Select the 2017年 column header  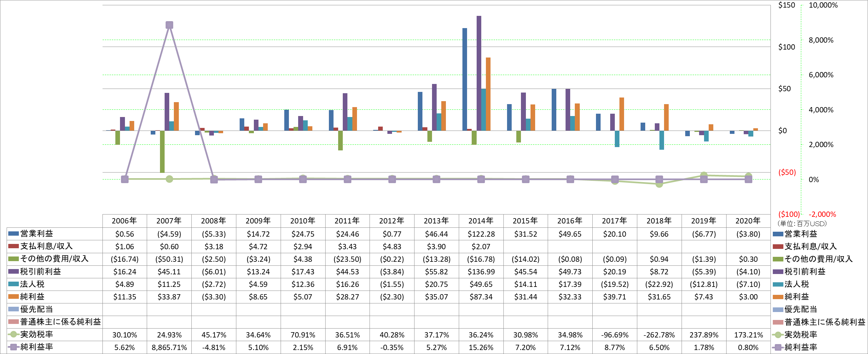pyautogui.click(x=614, y=221)
